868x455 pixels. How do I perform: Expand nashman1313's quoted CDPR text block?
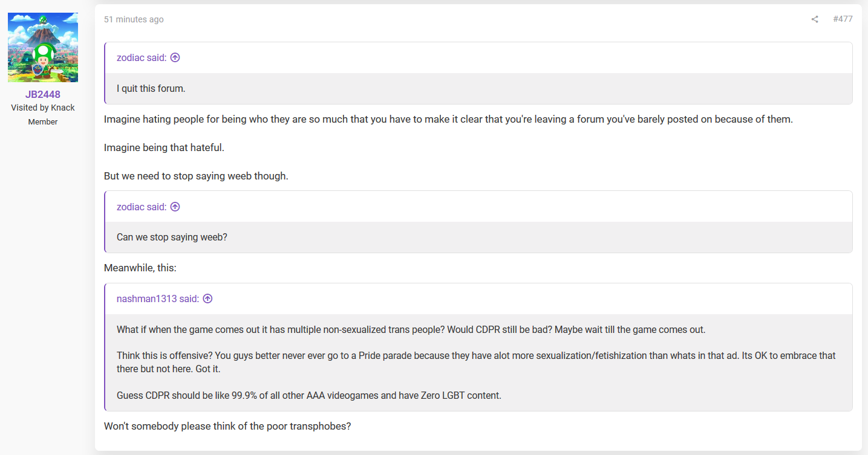tap(478, 363)
